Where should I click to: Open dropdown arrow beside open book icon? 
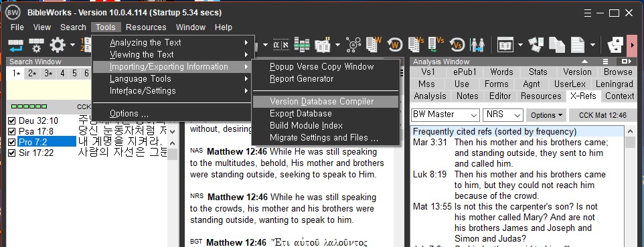(337, 45)
